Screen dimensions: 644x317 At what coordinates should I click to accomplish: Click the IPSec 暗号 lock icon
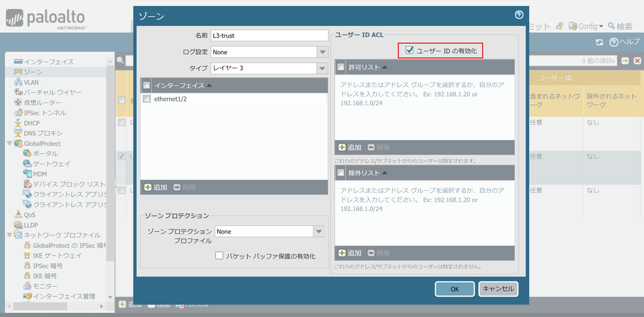27,265
